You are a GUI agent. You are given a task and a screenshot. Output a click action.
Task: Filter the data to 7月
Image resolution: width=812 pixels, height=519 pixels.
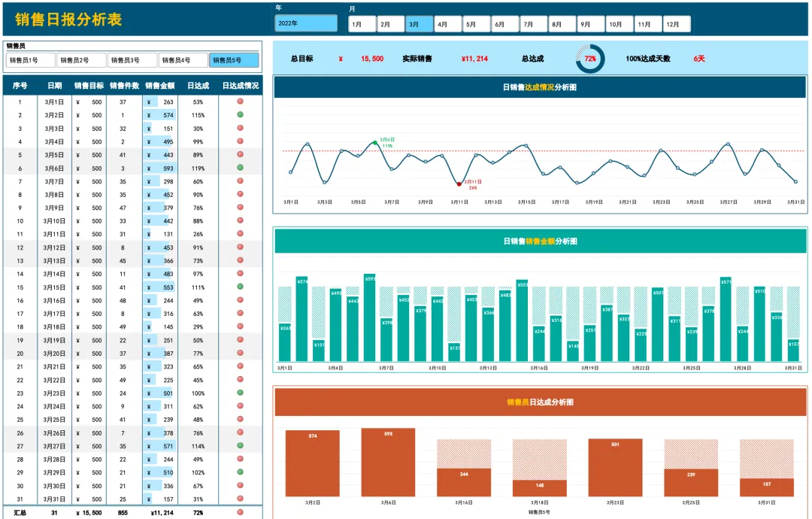pyautogui.click(x=534, y=24)
